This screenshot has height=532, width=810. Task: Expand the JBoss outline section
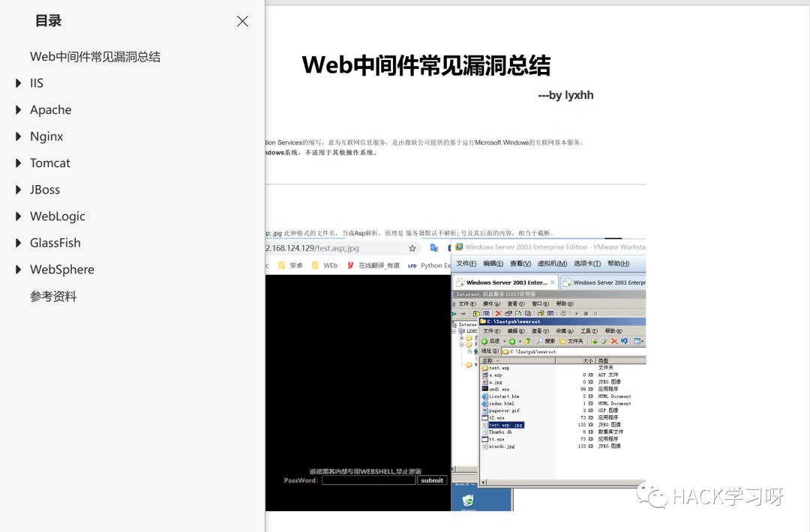point(19,190)
